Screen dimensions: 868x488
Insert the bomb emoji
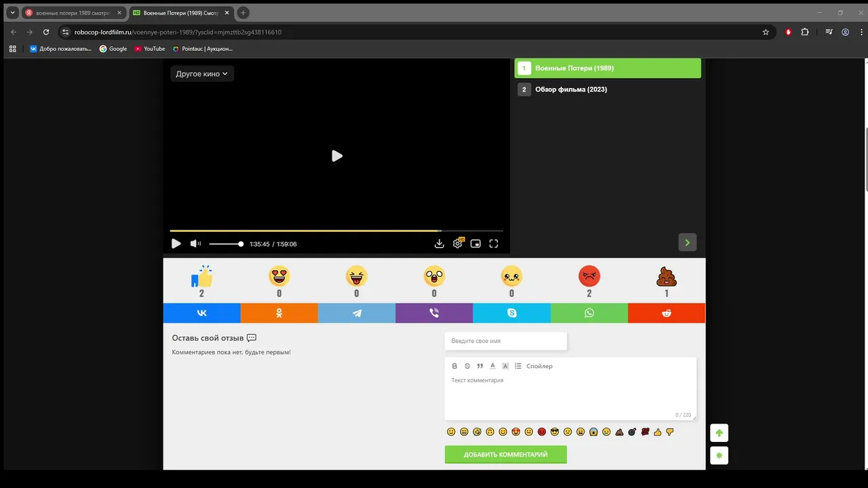[632, 432]
